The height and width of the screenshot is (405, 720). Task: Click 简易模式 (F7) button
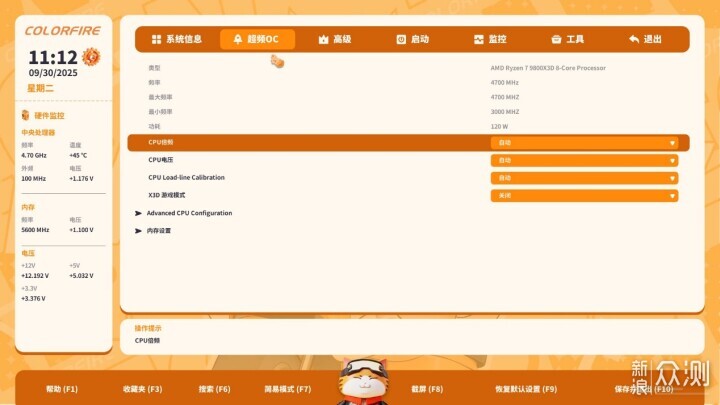click(288, 389)
